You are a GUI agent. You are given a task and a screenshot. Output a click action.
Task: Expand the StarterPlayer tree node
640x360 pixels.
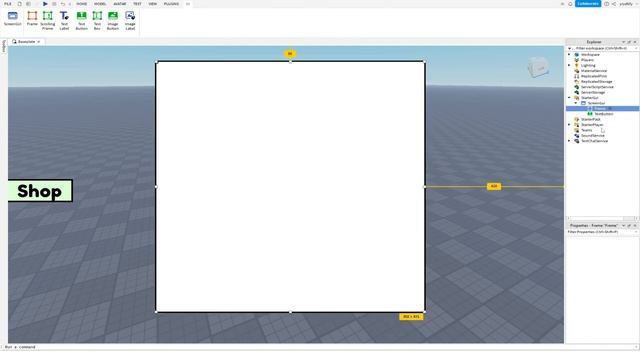[569, 125]
